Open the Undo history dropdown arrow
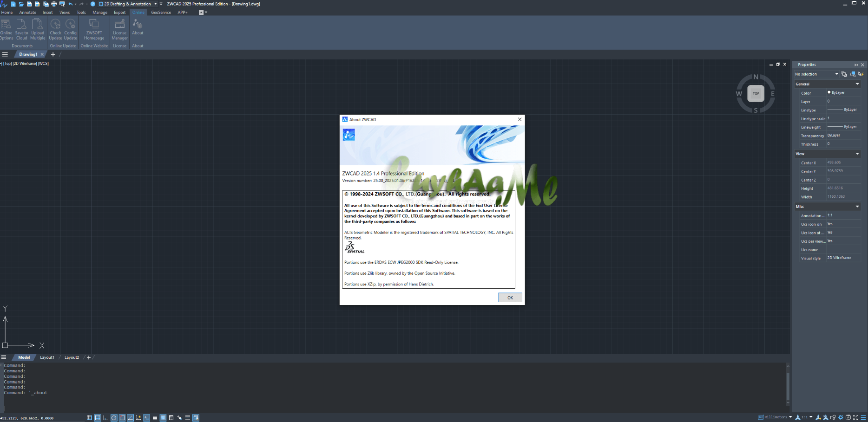 click(x=76, y=4)
